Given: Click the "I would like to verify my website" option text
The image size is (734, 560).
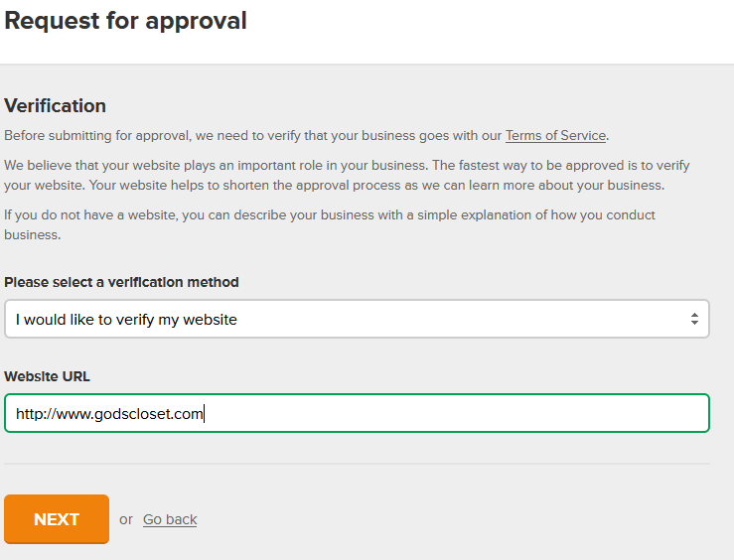Looking at the screenshot, I should (126, 319).
